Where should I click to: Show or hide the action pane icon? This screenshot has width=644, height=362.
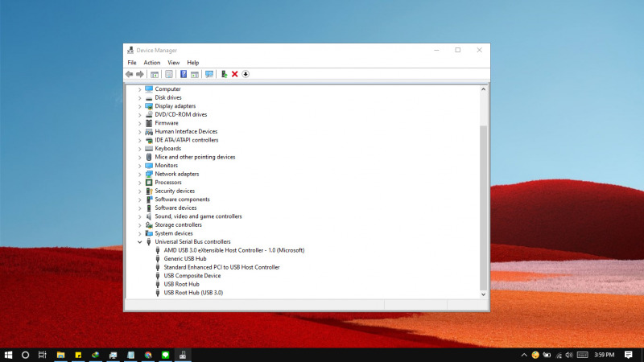(195, 74)
